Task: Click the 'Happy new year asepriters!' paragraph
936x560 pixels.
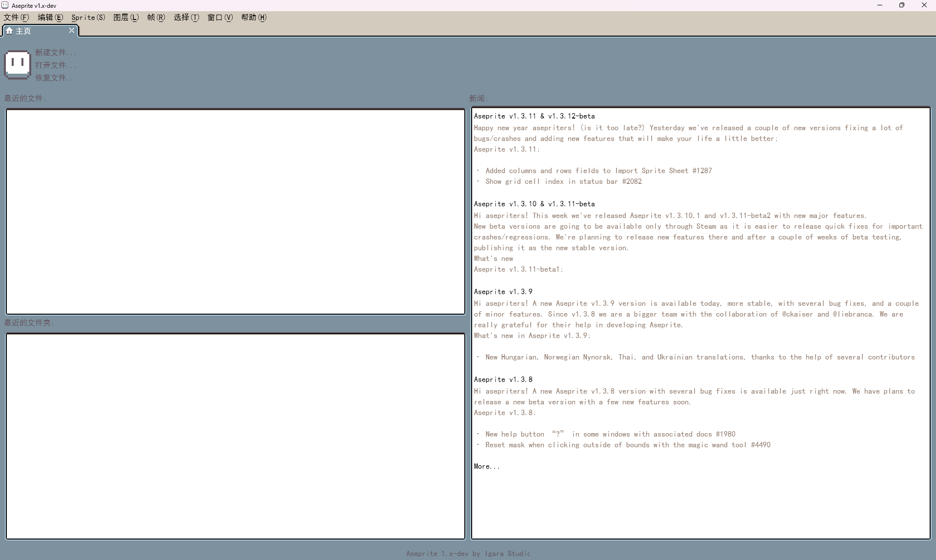Action: [x=688, y=133]
